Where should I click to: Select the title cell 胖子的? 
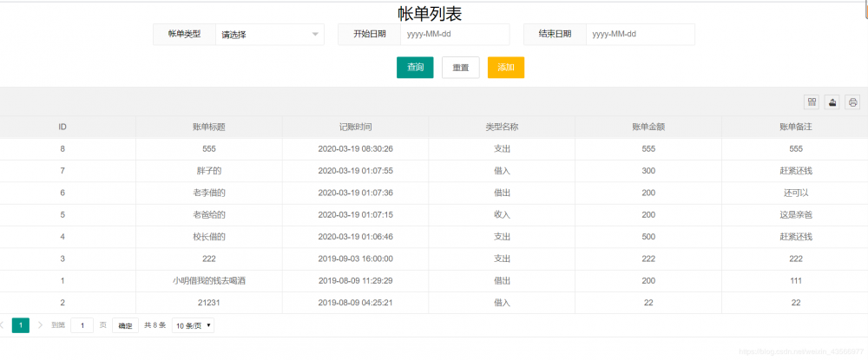[208, 171]
